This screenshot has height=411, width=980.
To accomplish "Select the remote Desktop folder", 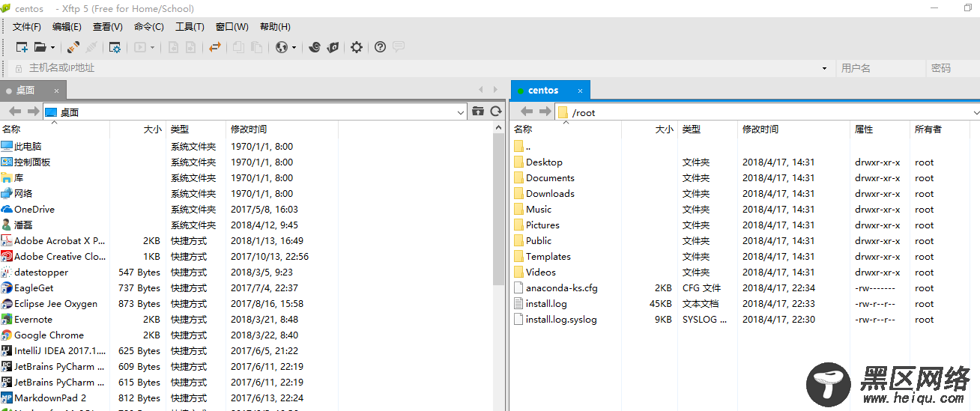I will 538,162.
